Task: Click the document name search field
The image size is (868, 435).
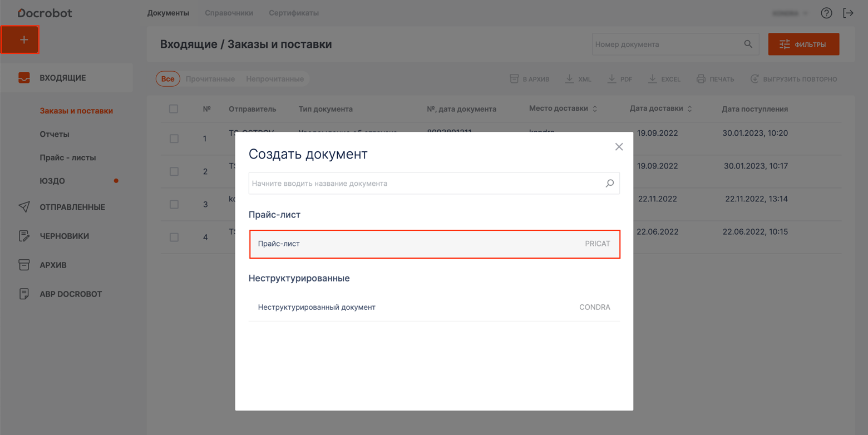Action: 426,184
